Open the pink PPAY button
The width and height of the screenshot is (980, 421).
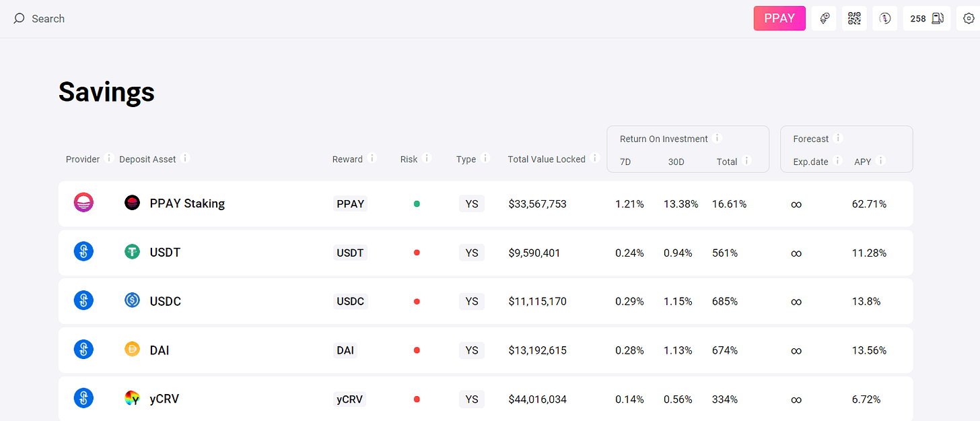point(779,18)
